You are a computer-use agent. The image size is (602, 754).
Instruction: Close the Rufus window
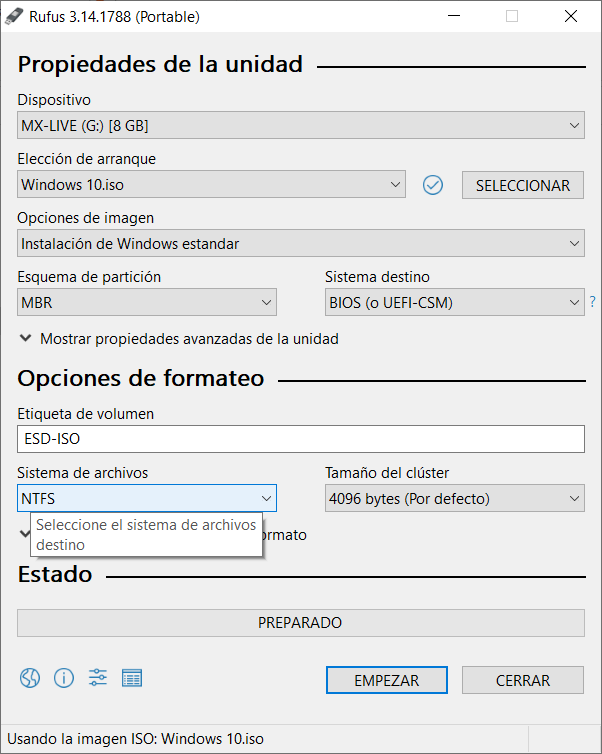(571, 16)
